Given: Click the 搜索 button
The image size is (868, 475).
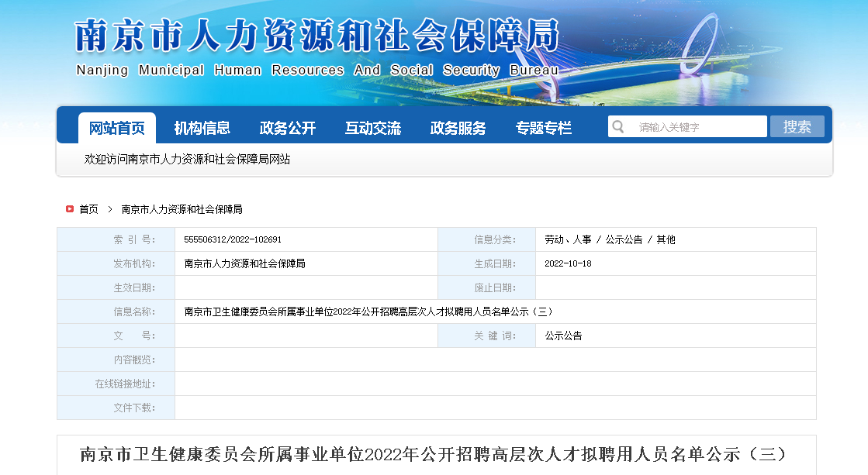Looking at the screenshot, I should tap(797, 126).
